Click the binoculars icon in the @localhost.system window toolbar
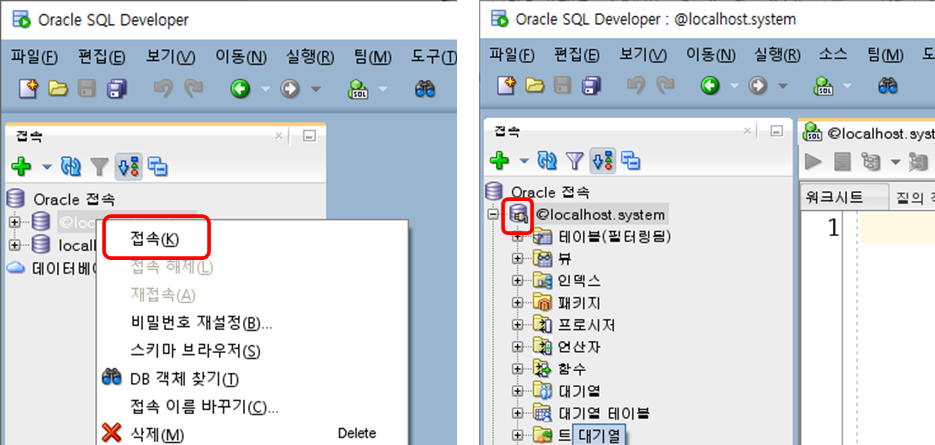This screenshot has height=445, width=935. coord(888,85)
